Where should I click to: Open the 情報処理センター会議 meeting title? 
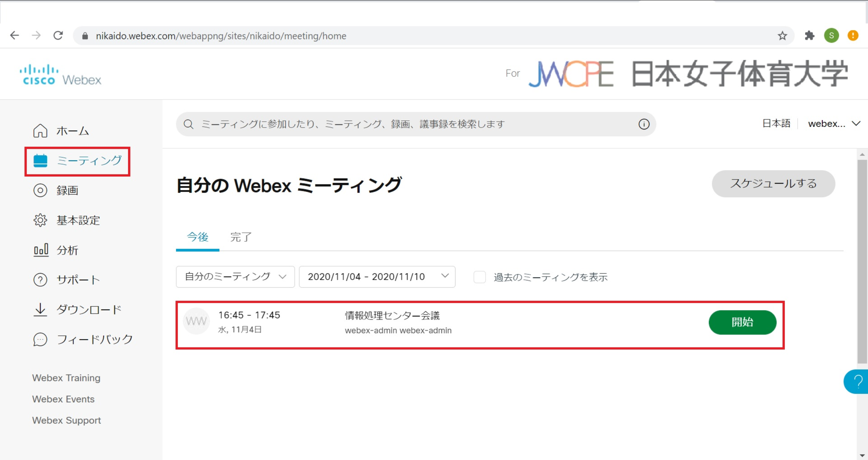tap(393, 315)
